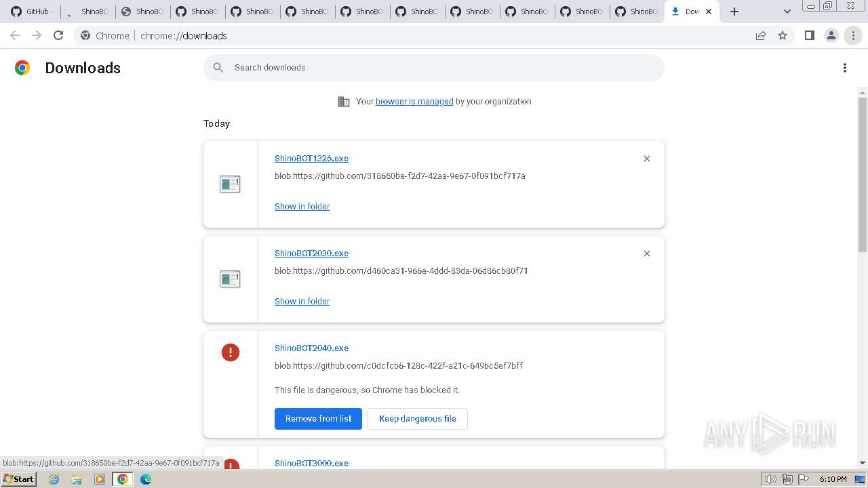
Task: Click the ShinoBOT1326.exe file icon
Action: [230, 184]
